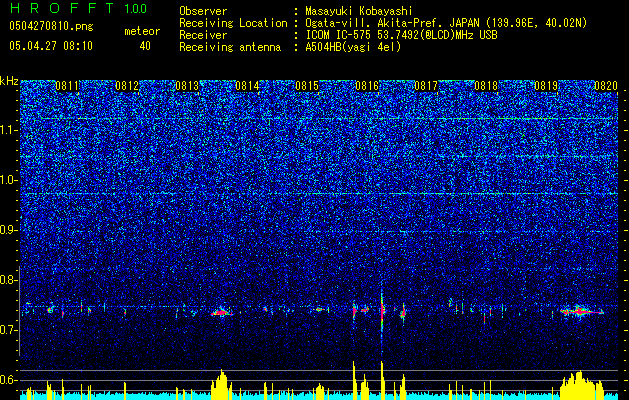Click the 0816 time marker
Viewport: 629px width, 400px height.
click(367, 86)
